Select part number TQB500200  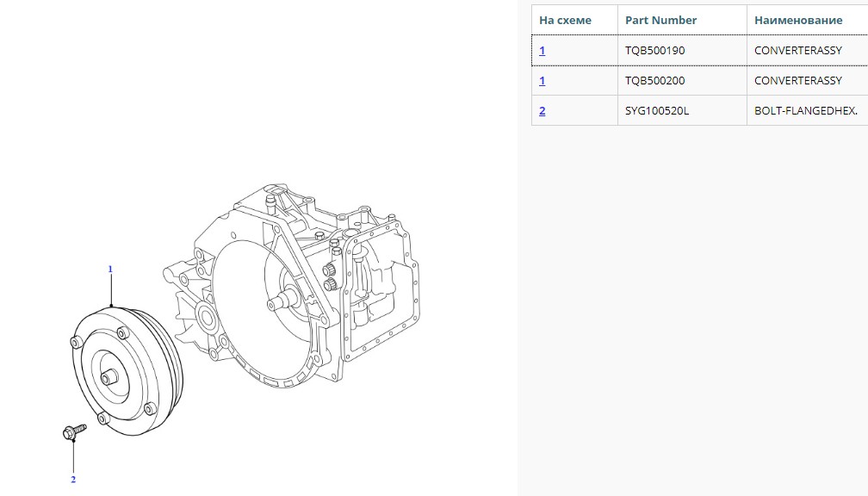[x=654, y=80]
